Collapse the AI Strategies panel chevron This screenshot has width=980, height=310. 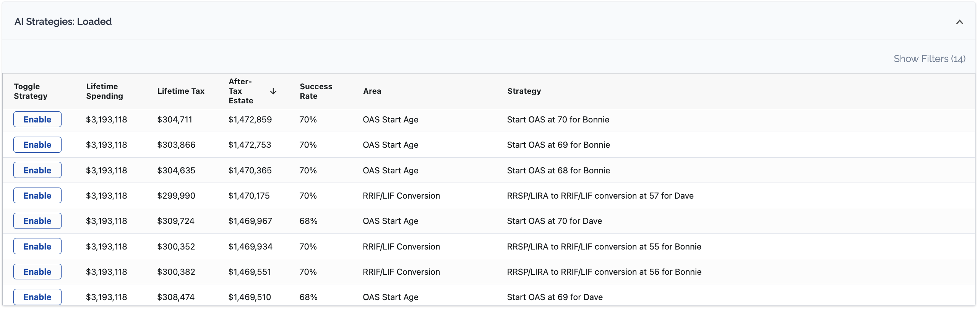(959, 22)
